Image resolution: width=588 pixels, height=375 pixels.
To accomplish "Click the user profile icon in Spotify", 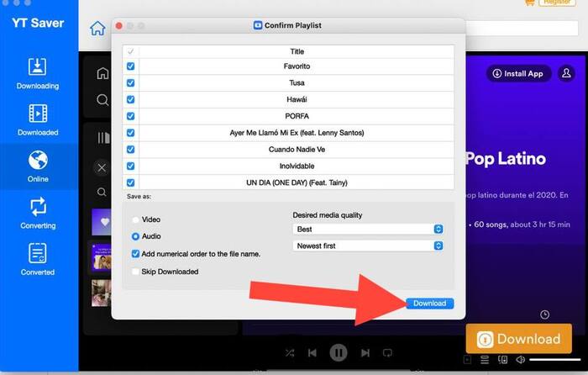I will coord(566,73).
